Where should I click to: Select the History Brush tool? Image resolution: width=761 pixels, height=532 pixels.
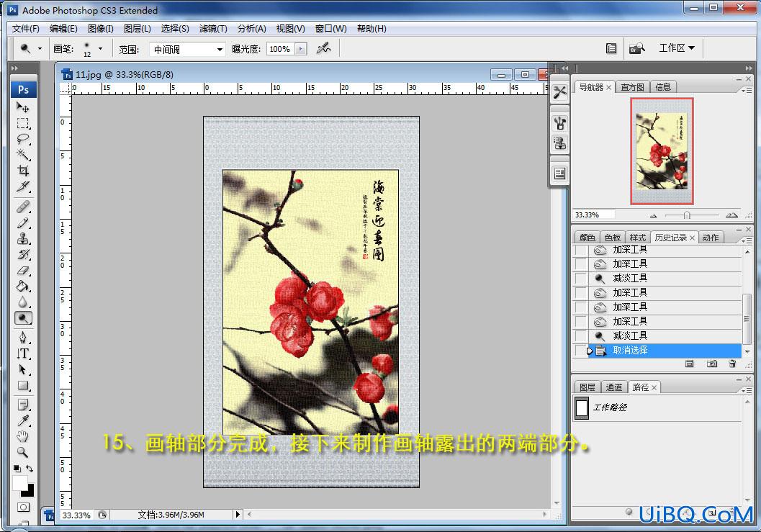(23, 254)
